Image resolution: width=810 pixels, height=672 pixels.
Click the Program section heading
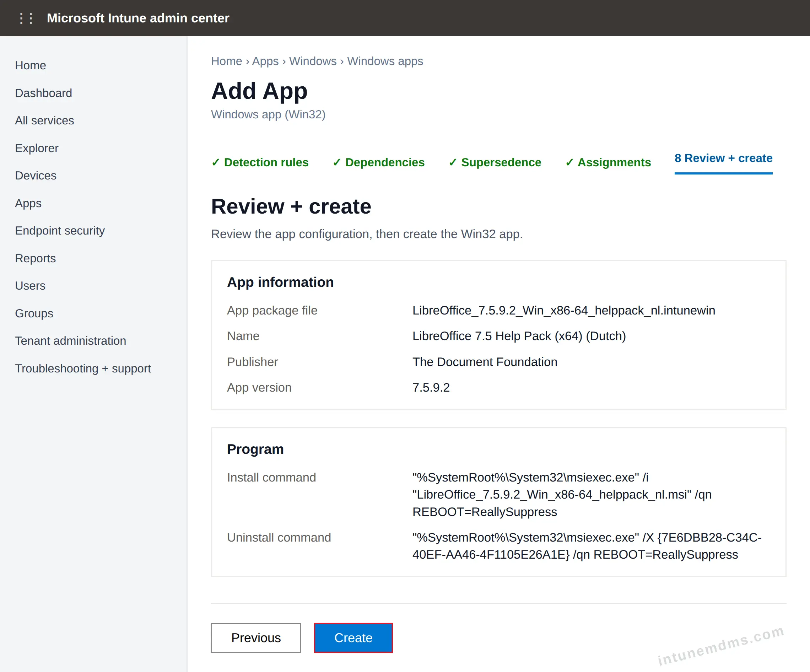255,449
